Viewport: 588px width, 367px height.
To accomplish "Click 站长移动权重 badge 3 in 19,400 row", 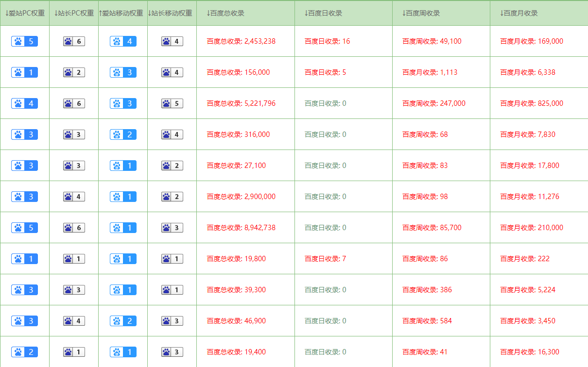I will click(172, 352).
